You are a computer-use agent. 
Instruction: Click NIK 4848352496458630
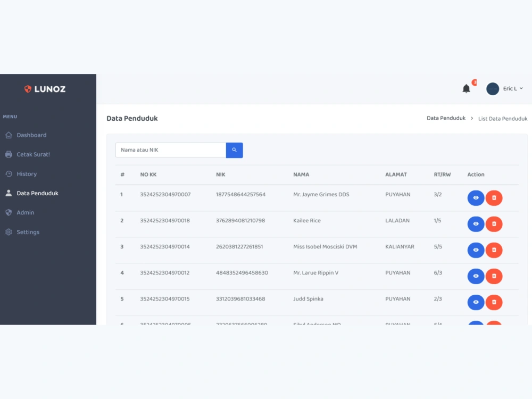[x=242, y=273]
